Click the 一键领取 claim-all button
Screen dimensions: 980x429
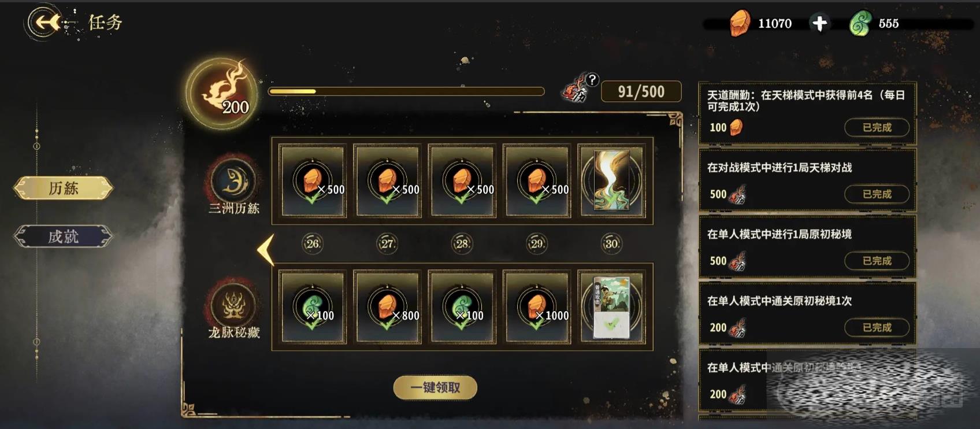[435, 387]
